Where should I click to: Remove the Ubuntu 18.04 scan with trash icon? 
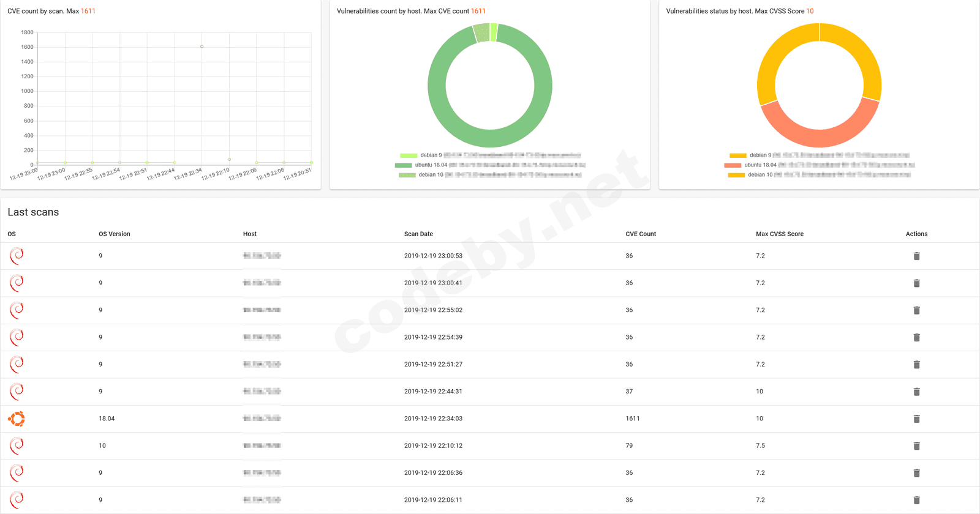(916, 419)
